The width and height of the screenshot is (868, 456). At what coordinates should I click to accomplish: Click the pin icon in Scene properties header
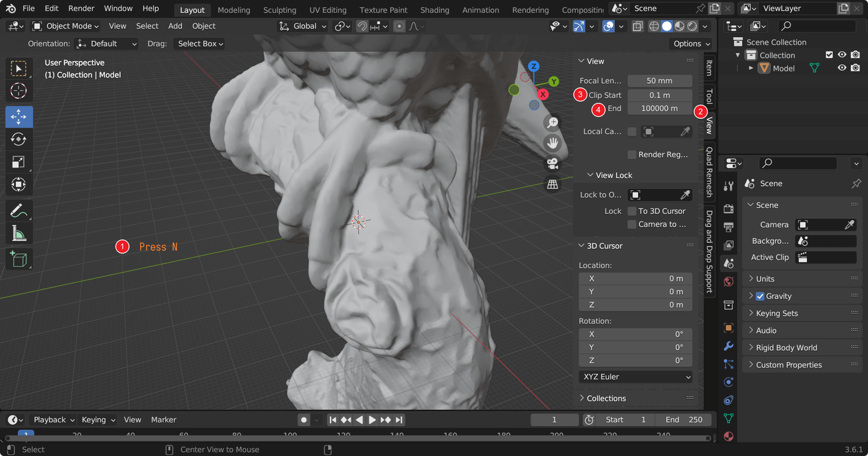point(856,183)
